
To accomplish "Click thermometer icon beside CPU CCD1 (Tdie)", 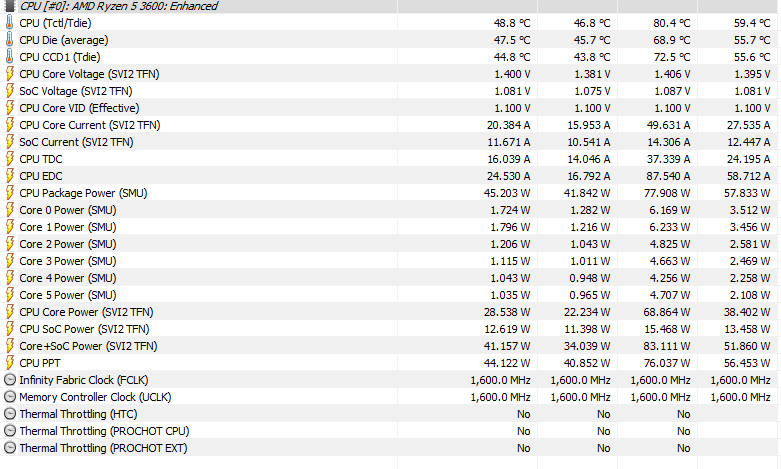I will [9, 57].
